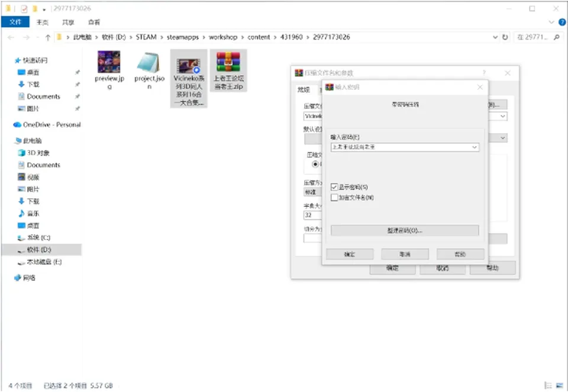Select the preview.jpg image file
This screenshot has height=392, width=568.
pyautogui.click(x=109, y=70)
